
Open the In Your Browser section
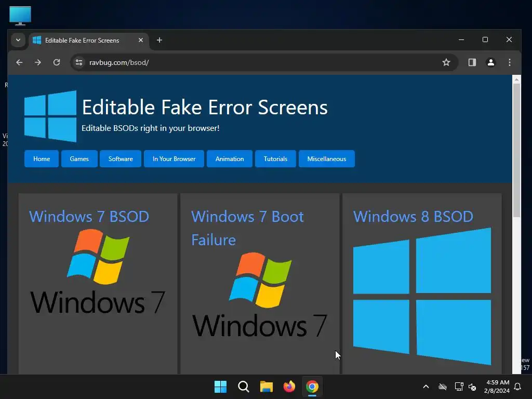174,159
